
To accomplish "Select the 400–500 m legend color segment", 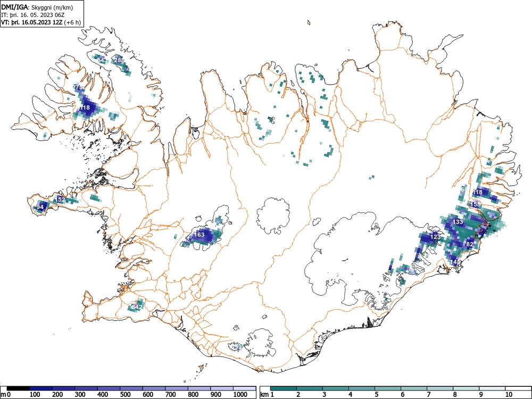I will pos(109,388).
